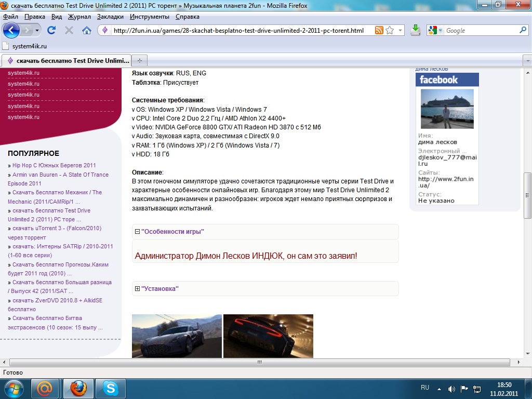The width and height of the screenshot is (532, 399).
Task: Click the address bar URL field
Action: 238,31
